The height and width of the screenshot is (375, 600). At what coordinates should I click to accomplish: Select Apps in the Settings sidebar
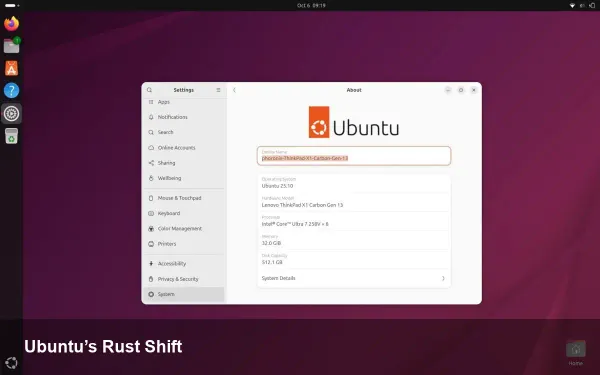coord(184,102)
